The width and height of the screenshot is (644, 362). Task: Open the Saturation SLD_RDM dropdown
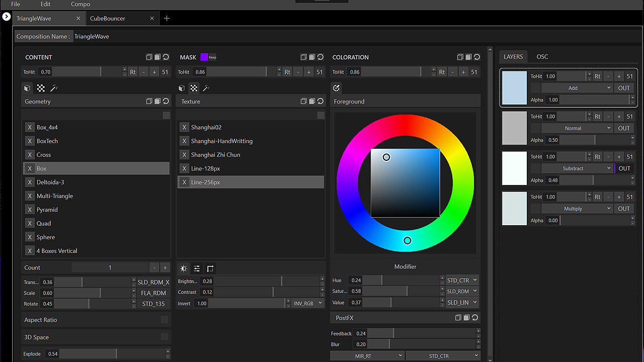[462, 291]
